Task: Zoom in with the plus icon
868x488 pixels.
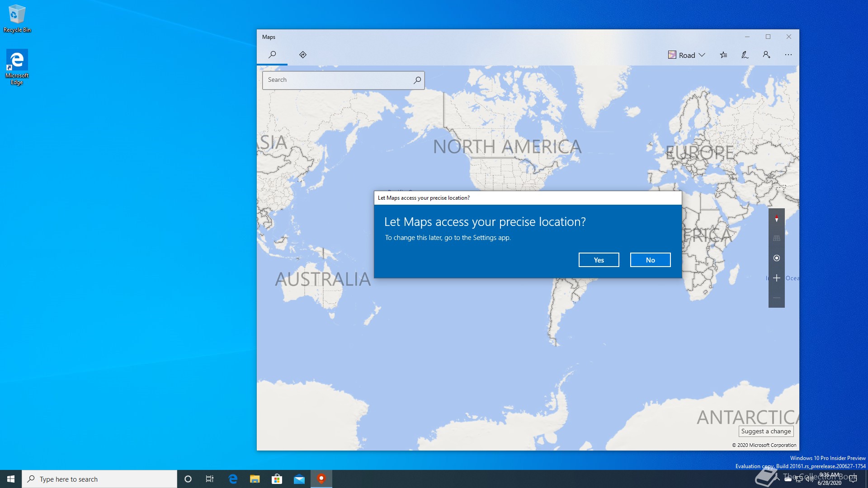Action: 777,278
